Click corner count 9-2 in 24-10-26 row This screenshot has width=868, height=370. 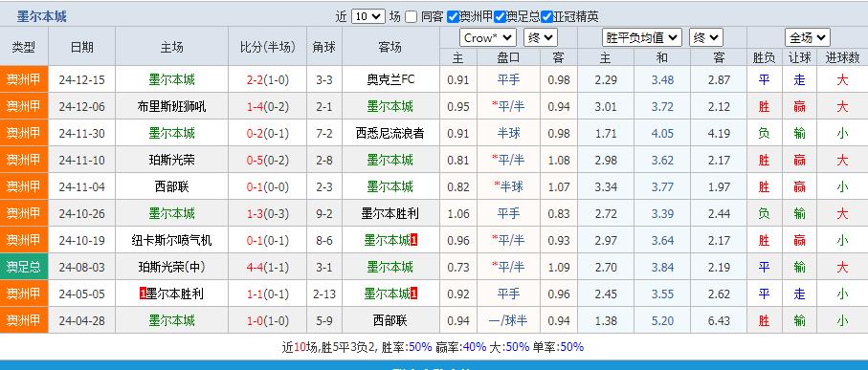[x=324, y=213]
